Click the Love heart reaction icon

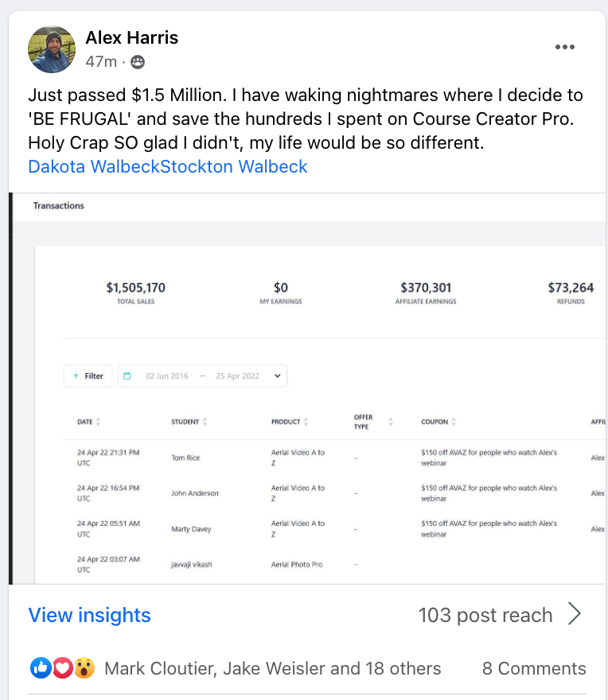coord(62,668)
